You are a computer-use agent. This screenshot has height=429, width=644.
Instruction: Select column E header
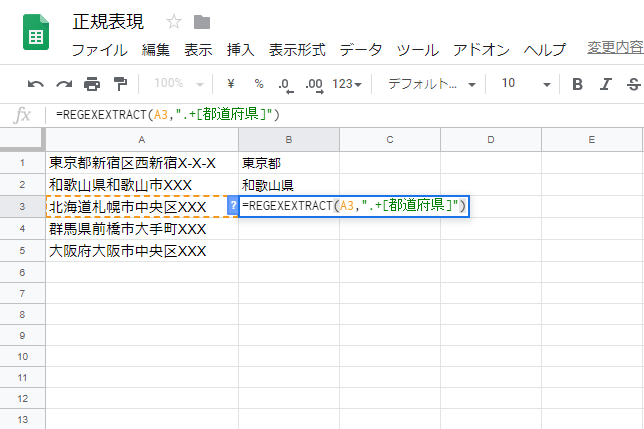pyautogui.click(x=592, y=140)
